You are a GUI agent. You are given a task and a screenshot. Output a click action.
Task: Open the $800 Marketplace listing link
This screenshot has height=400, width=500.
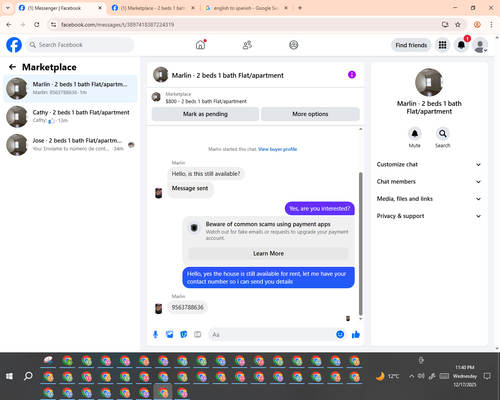point(206,101)
